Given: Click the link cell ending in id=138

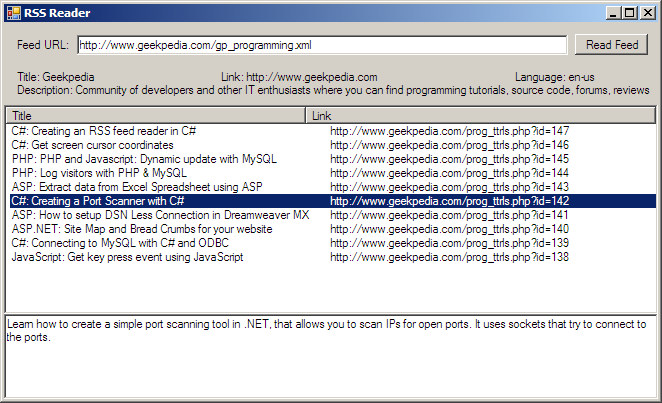Looking at the screenshot, I should point(450,257).
